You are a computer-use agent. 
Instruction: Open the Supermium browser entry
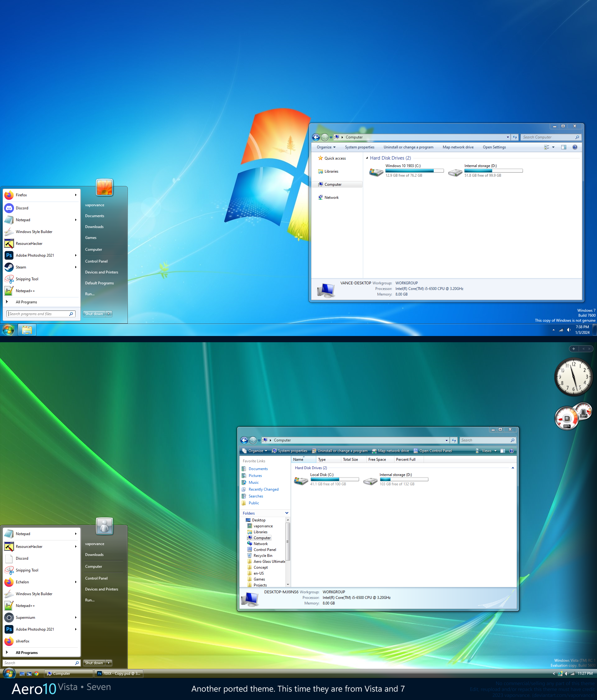pos(25,617)
